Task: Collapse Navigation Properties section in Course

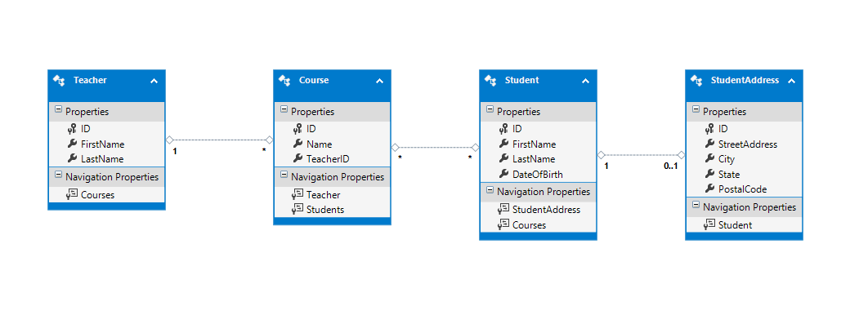Action: pyautogui.click(x=284, y=176)
